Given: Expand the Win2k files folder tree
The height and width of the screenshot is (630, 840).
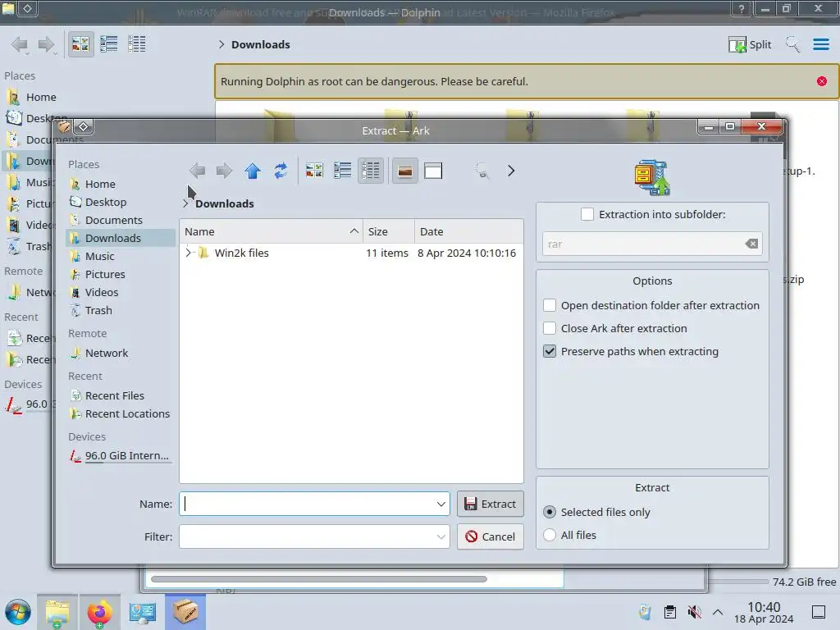Looking at the screenshot, I should coord(188,253).
